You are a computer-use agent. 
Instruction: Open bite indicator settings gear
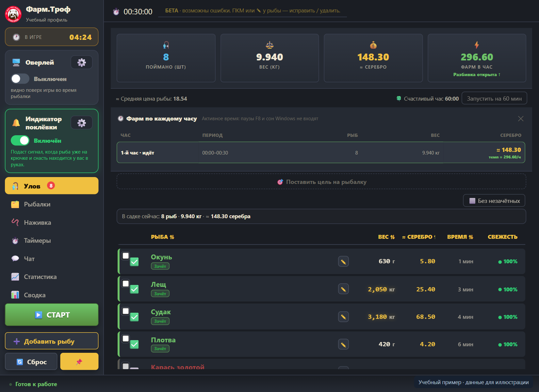pos(82,123)
